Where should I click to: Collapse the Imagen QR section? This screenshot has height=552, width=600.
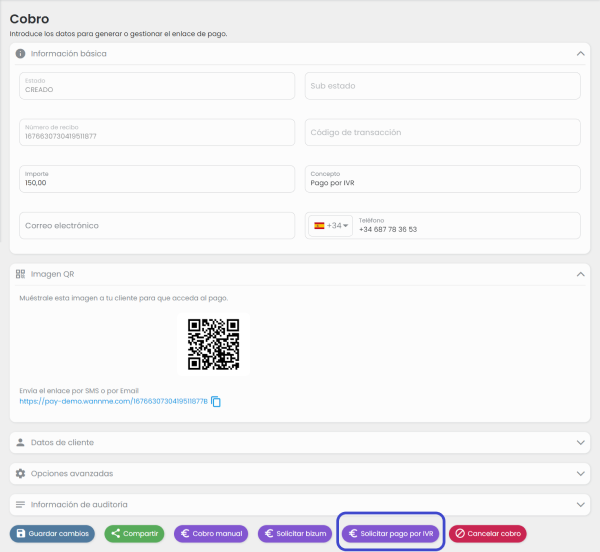[x=580, y=274]
